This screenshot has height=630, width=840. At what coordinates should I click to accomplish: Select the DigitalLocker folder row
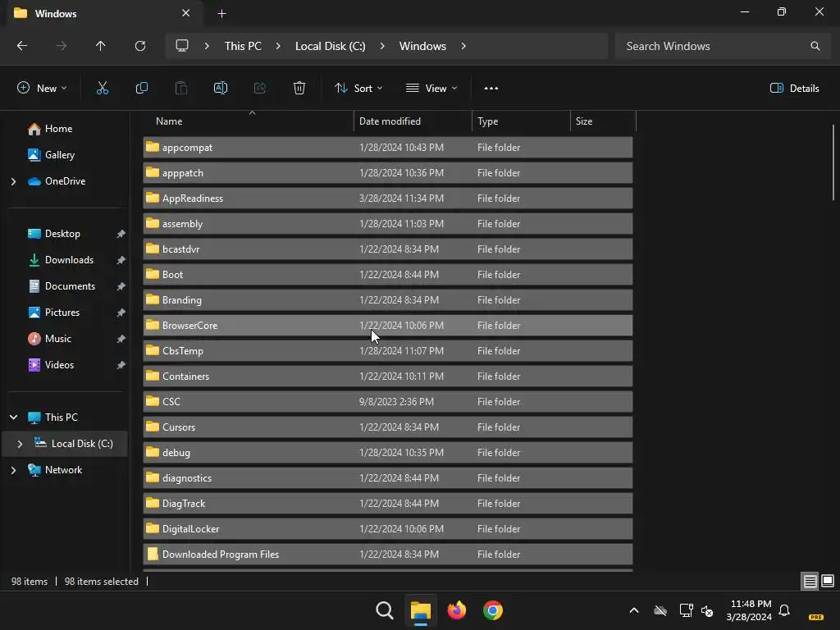click(x=388, y=529)
